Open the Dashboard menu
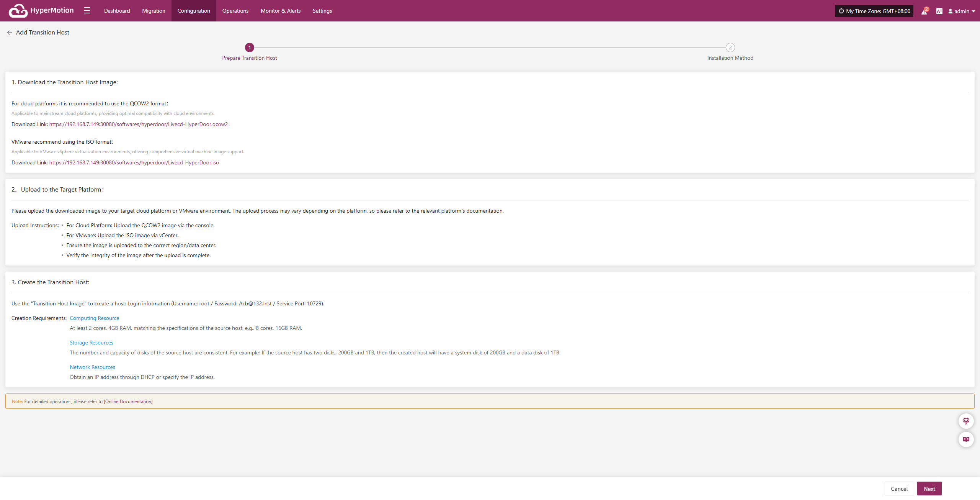980x500 pixels. click(x=117, y=11)
